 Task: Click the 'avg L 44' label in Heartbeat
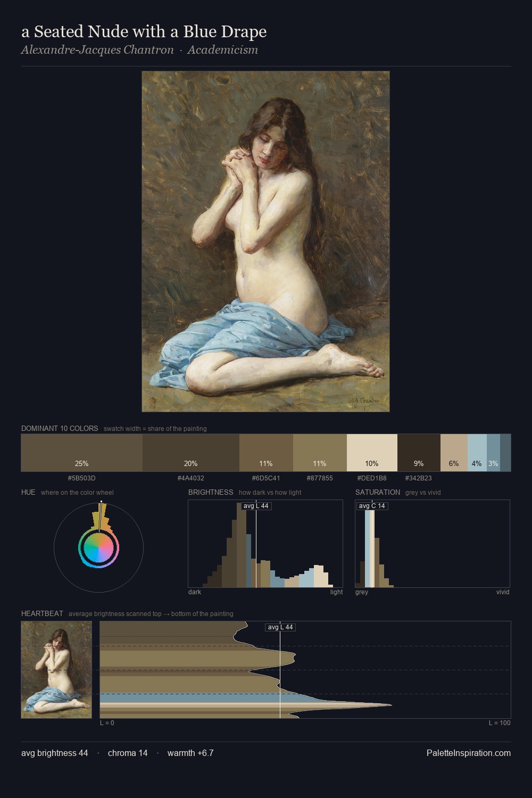point(280,627)
